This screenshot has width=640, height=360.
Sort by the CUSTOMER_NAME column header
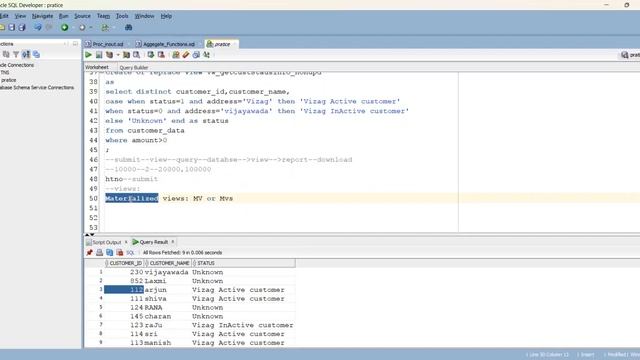coord(169,263)
